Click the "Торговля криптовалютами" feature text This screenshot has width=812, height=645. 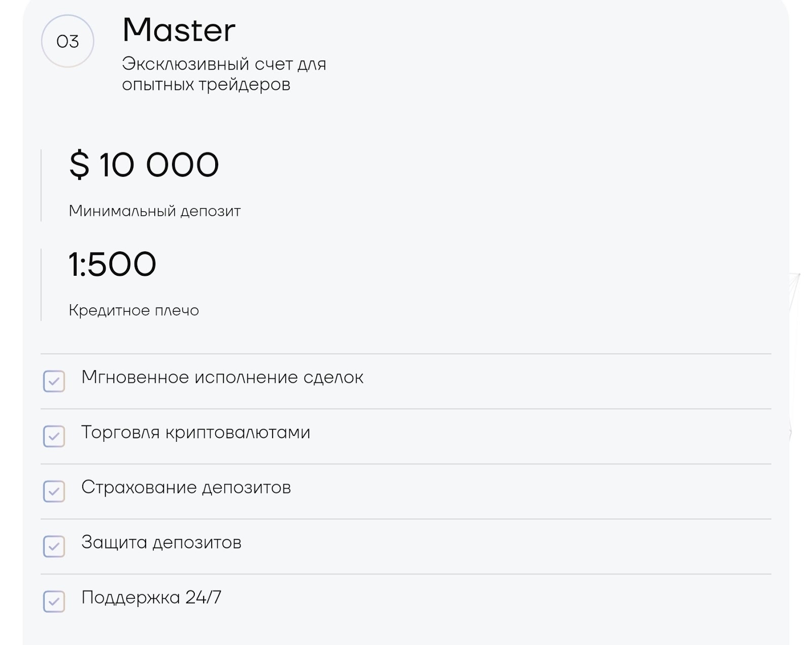click(x=195, y=432)
